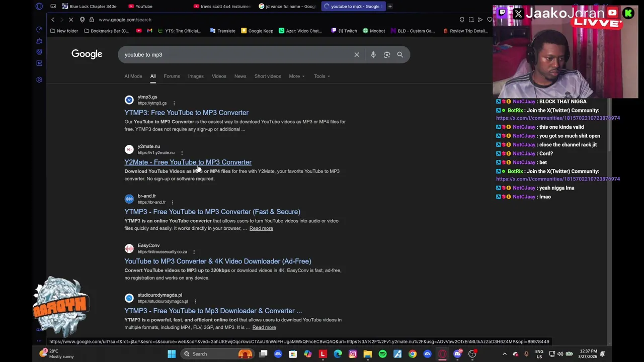
Task: Open Google Lens image search icon
Action: point(387,54)
